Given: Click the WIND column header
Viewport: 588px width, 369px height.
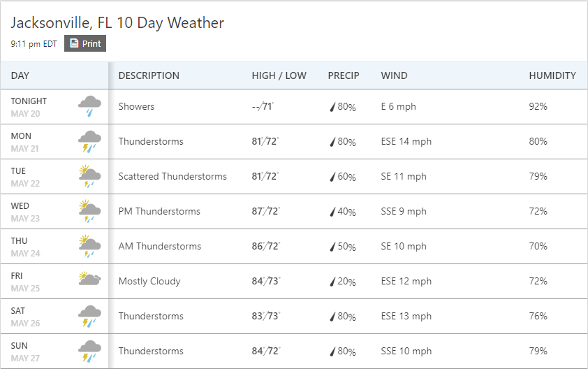Looking at the screenshot, I should tap(394, 75).
